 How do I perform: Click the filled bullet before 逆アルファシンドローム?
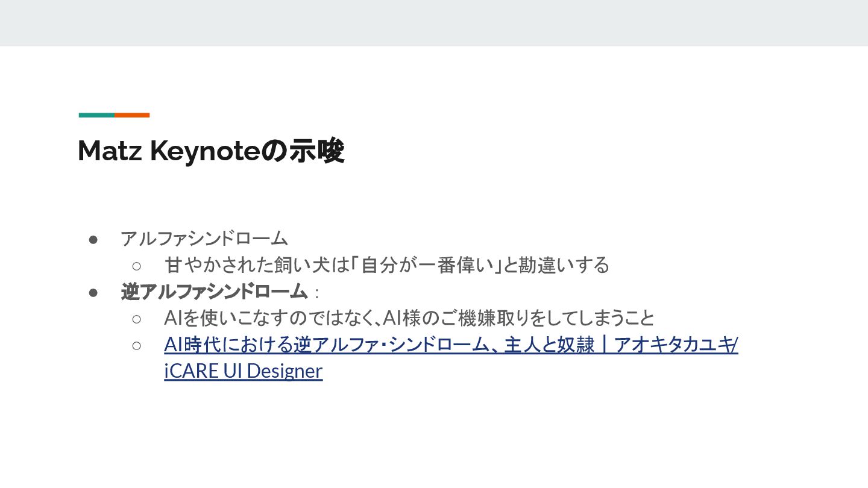(x=93, y=292)
